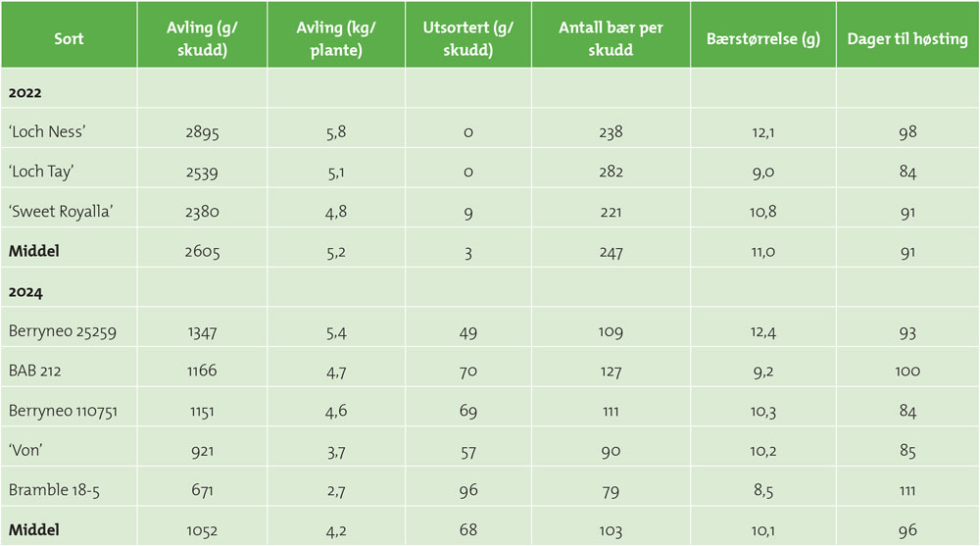The width and height of the screenshot is (980, 546).
Task: Select the 'Bærstørrelse (g)' column header
Action: [762, 39]
